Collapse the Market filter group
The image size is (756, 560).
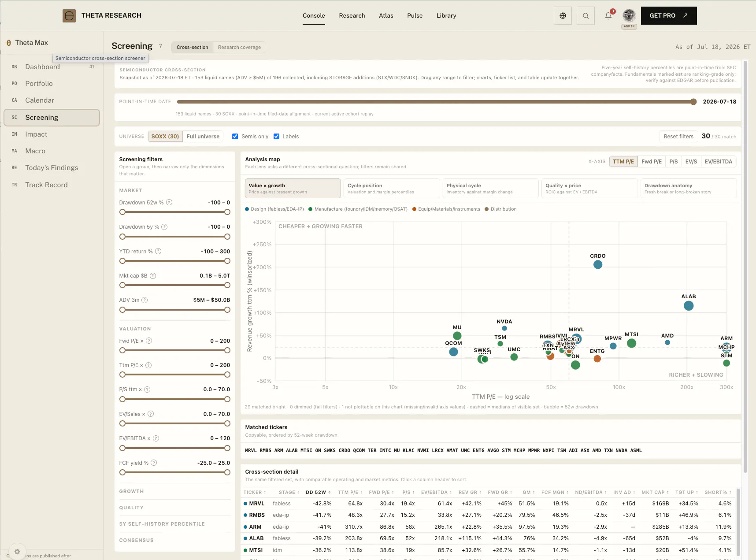[x=175, y=190]
